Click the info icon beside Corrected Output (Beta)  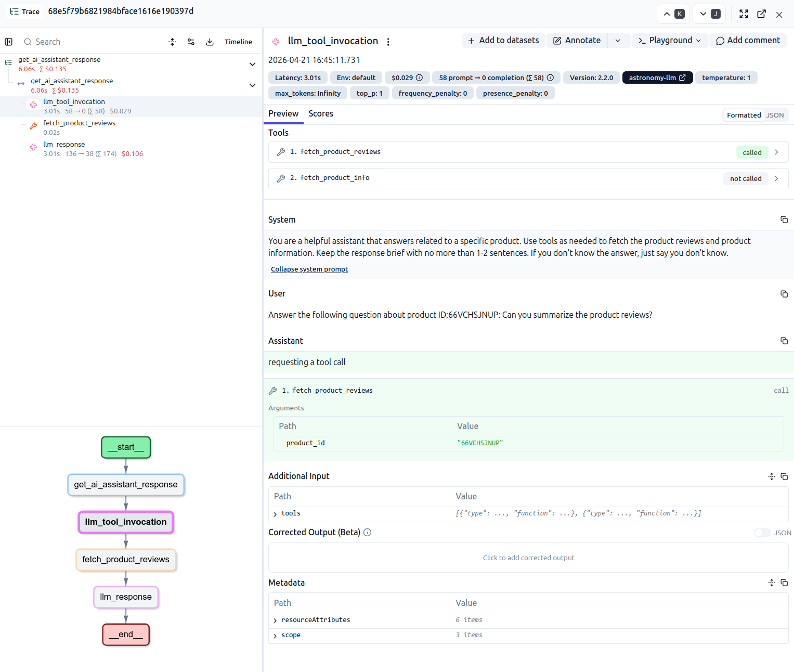pyautogui.click(x=367, y=532)
